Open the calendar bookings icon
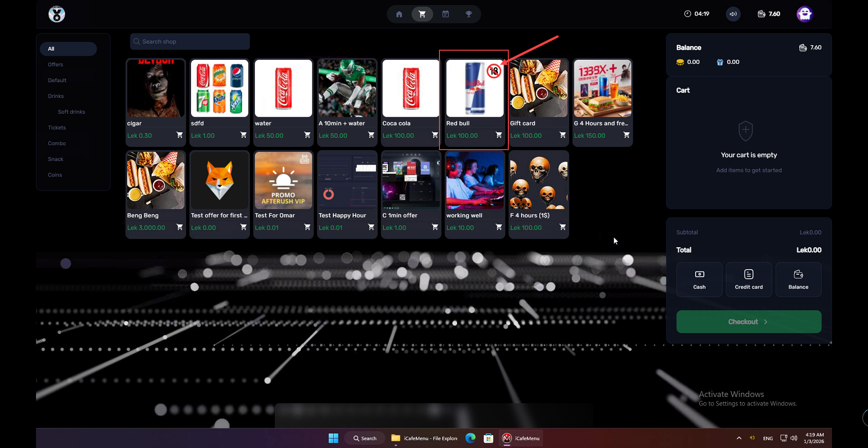Screen dimensions: 868x448 click(445, 14)
